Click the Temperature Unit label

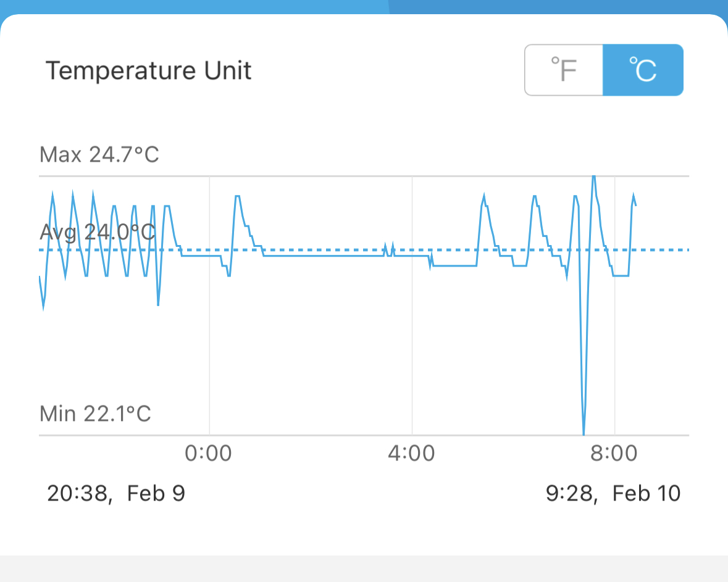pyautogui.click(x=149, y=70)
